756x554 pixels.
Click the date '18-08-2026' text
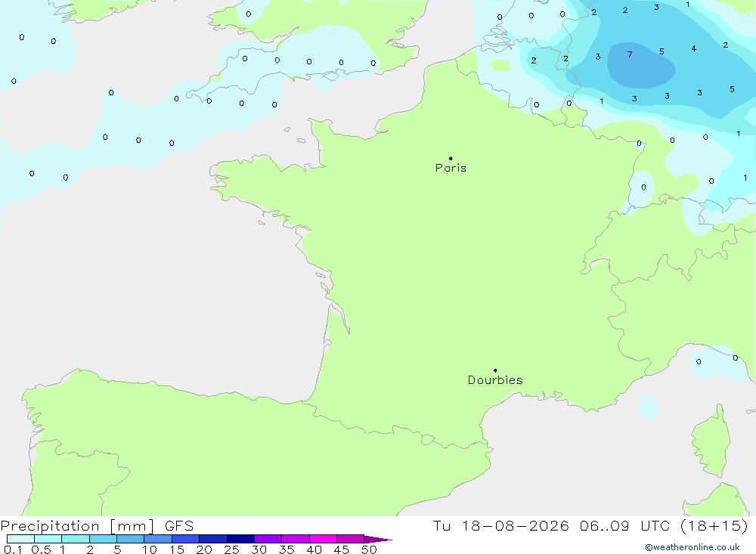[516, 525]
